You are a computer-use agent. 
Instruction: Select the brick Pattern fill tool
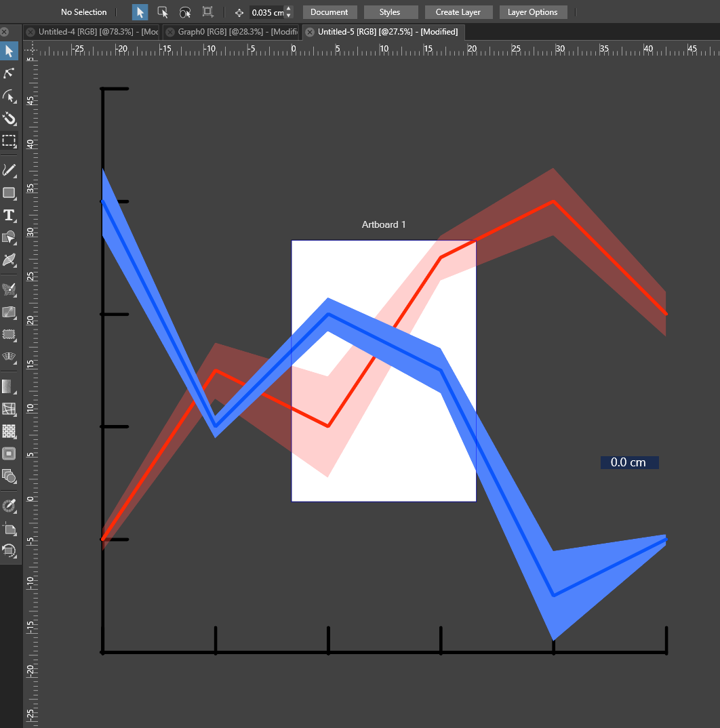pos(9,431)
